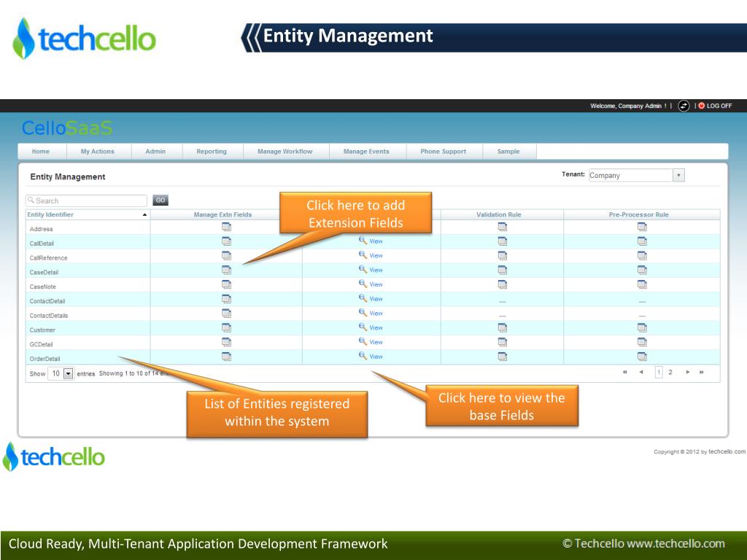Open pre-processor rule for Address row
747x560 pixels.
pos(642,227)
